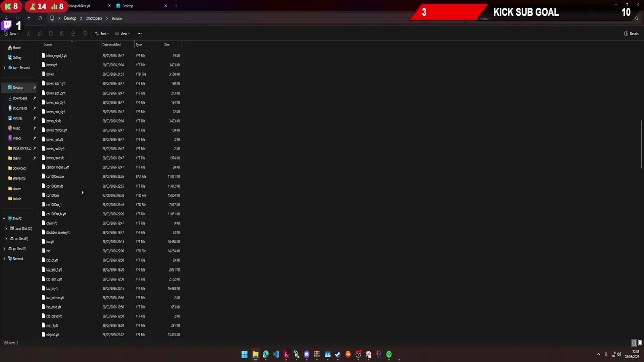The image size is (644, 362).
Task: Go to Desktop in breadcrumb path
Action: coord(70,18)
